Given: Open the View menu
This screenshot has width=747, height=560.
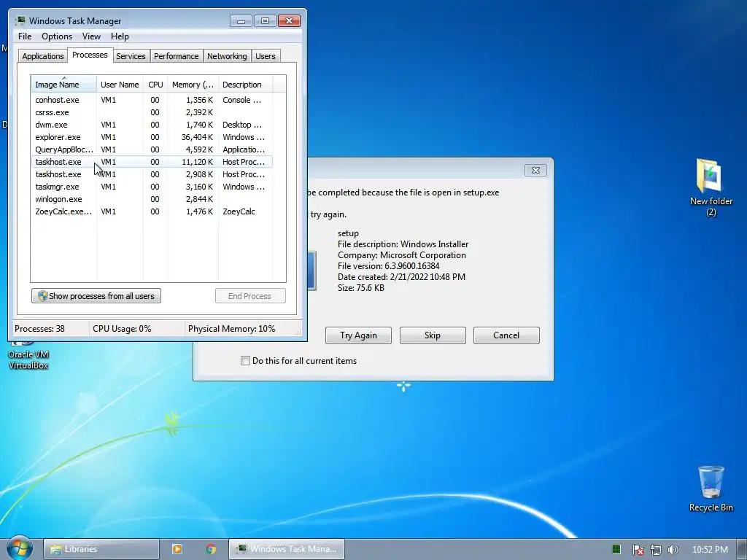Looking at the screenshot, I should point(91,36).
